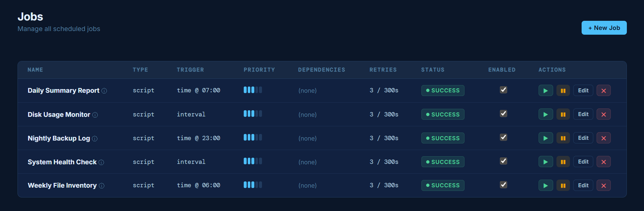Show info for Nightly Backup Log
Image resolution: width=644 pixels, height=211 pixels.
[x=95, y=139]
